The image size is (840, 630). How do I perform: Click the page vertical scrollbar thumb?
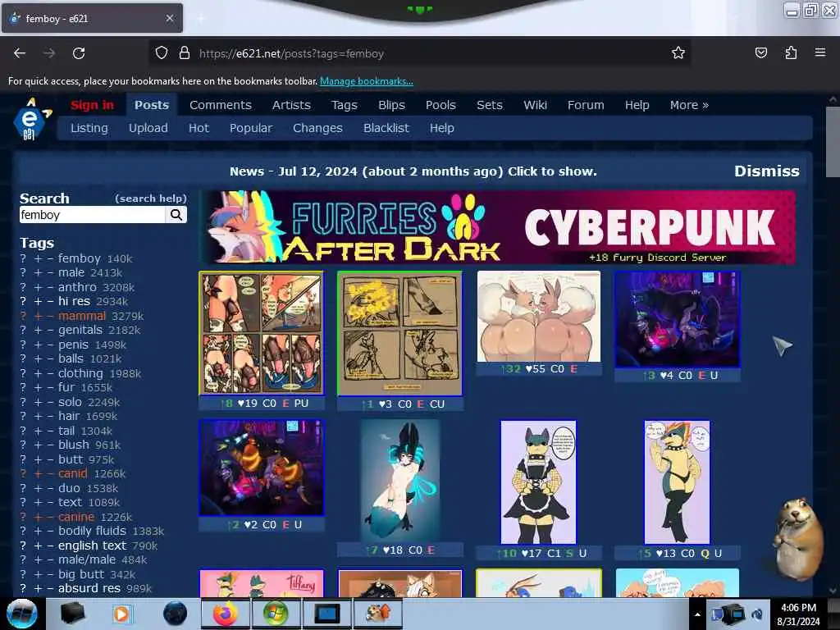[833, 141]
